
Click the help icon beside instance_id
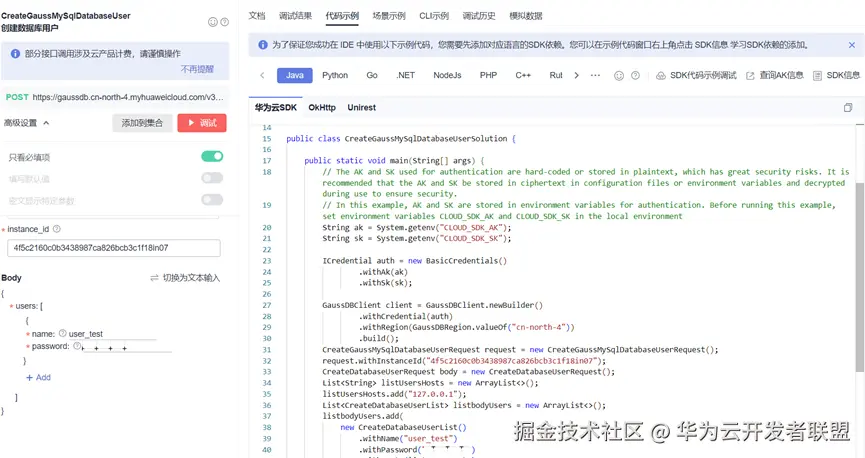pos(56,229)
